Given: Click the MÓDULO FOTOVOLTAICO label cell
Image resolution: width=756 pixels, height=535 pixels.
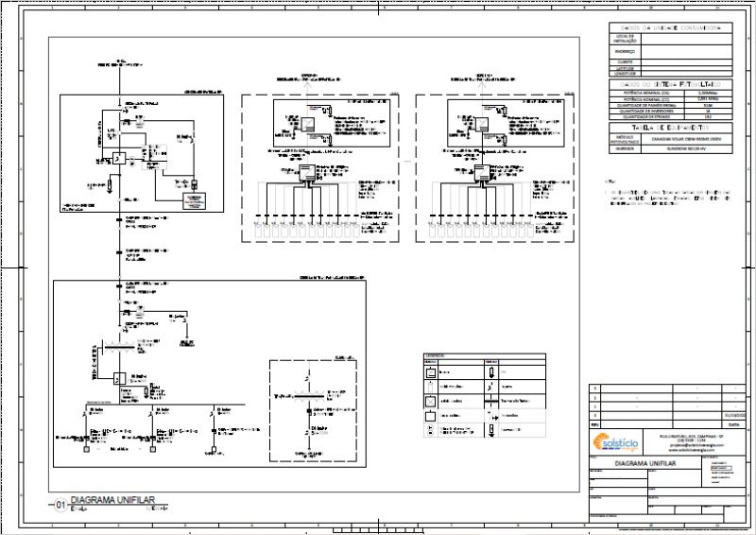Looking at the screenshot, I should (626, 139).
